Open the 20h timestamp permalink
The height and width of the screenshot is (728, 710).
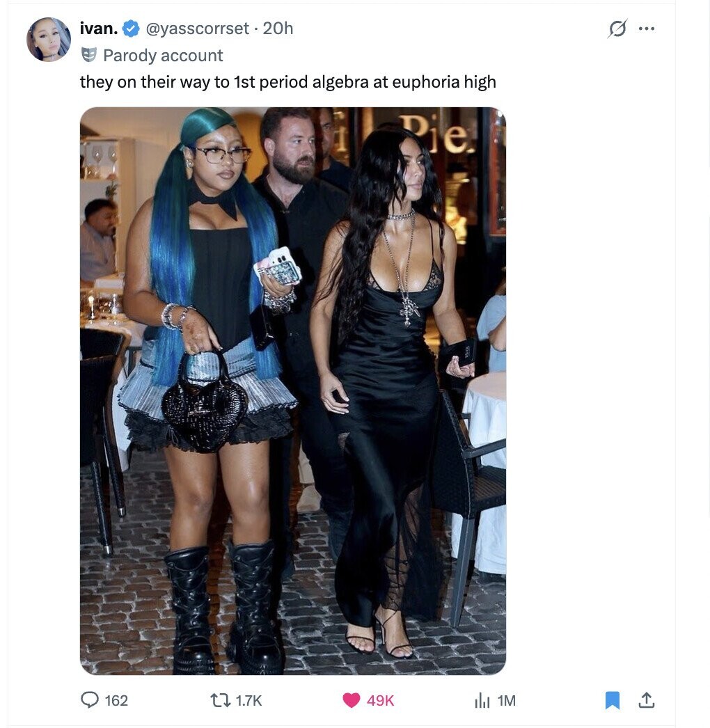(278, 29)
